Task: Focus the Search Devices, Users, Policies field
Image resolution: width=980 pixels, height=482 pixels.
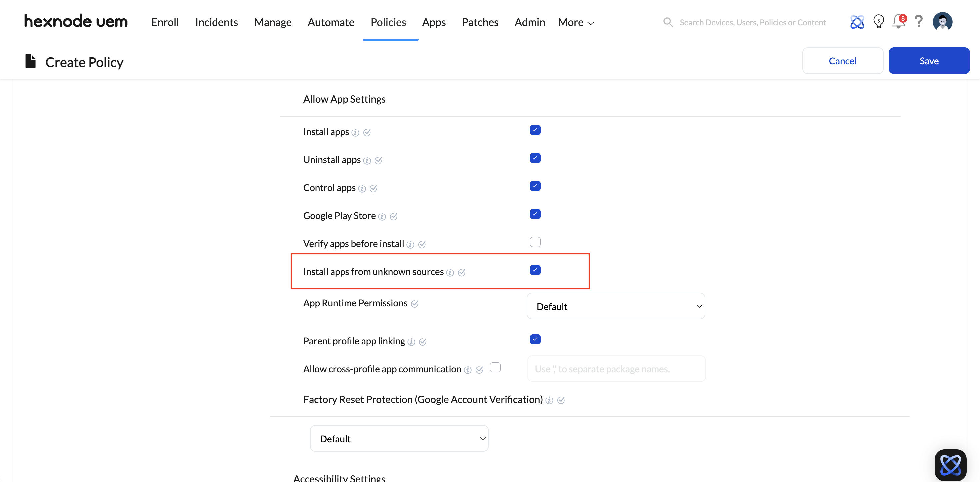Action: pos(753,22)
